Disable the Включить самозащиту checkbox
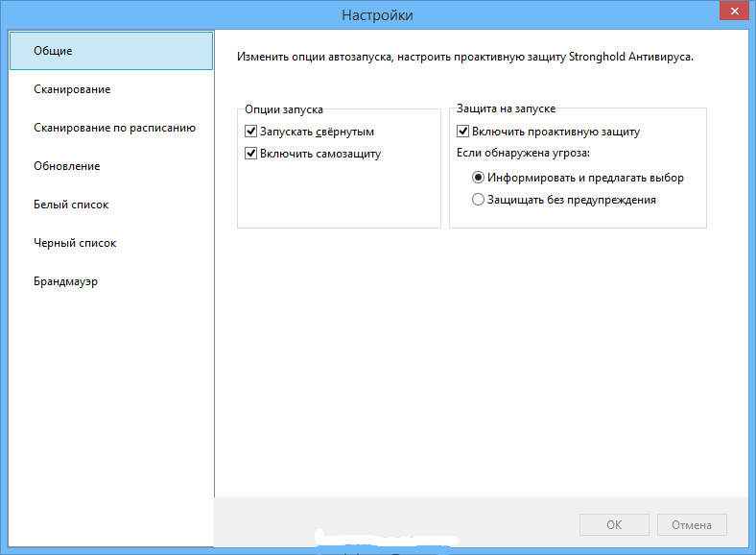The height and width of the screenshot is (555, 756). [250, 154]
